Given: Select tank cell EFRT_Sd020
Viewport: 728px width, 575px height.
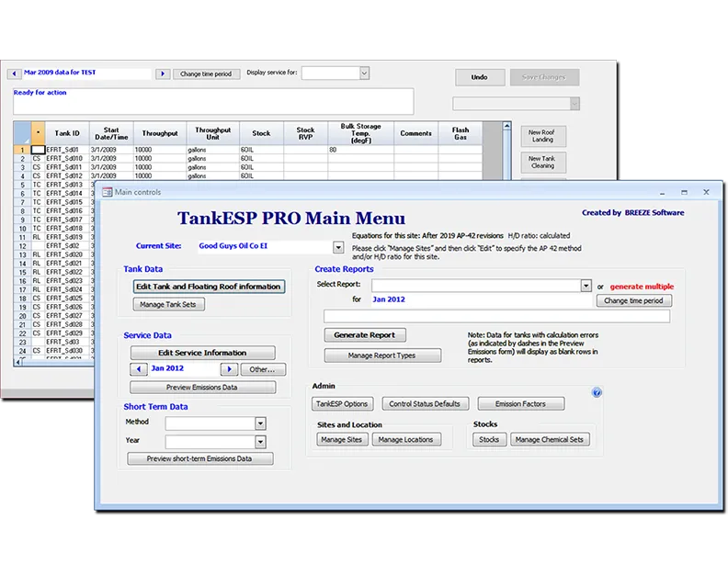Looking at the screenshot, I should click(67, 254).
